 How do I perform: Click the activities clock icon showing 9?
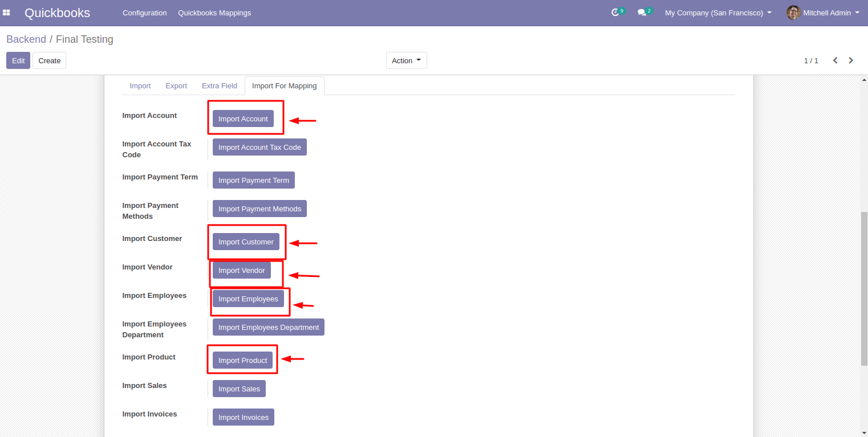(x=616, y=13)
